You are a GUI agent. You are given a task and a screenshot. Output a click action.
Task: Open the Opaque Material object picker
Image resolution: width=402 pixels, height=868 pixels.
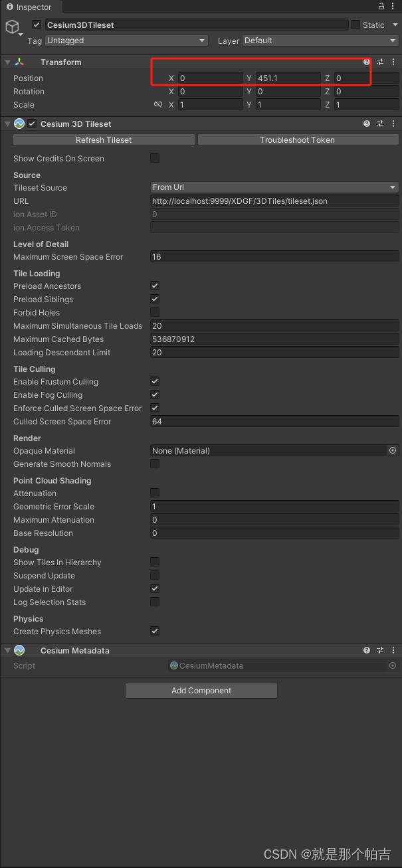pos(393,450)
